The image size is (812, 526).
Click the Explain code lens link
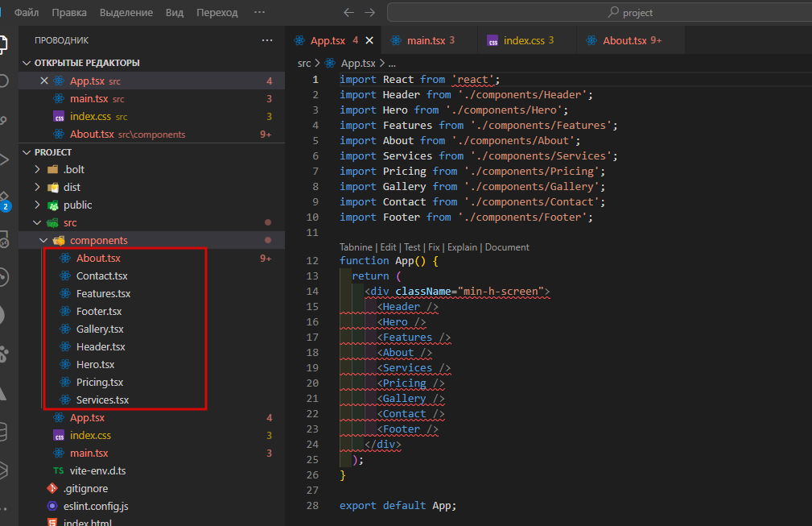(x=462, y=247)
